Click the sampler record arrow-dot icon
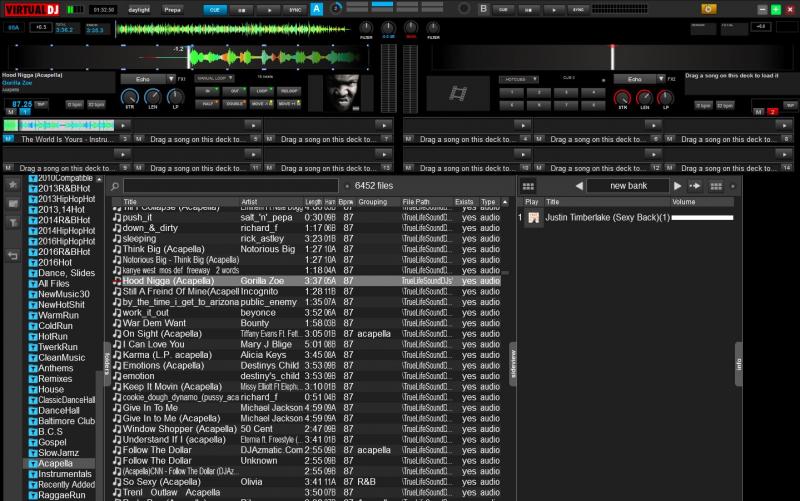Viewport: 800px width, 501px height. click(695, 186)
